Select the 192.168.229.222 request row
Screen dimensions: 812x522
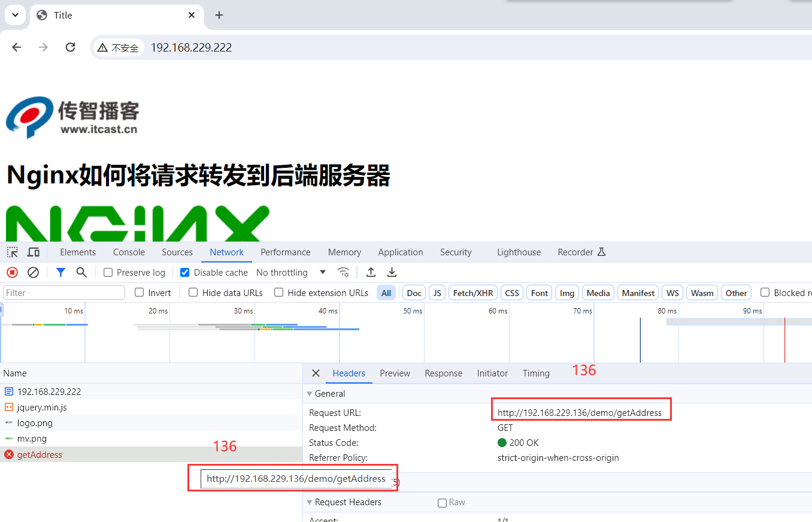(151, 391)
